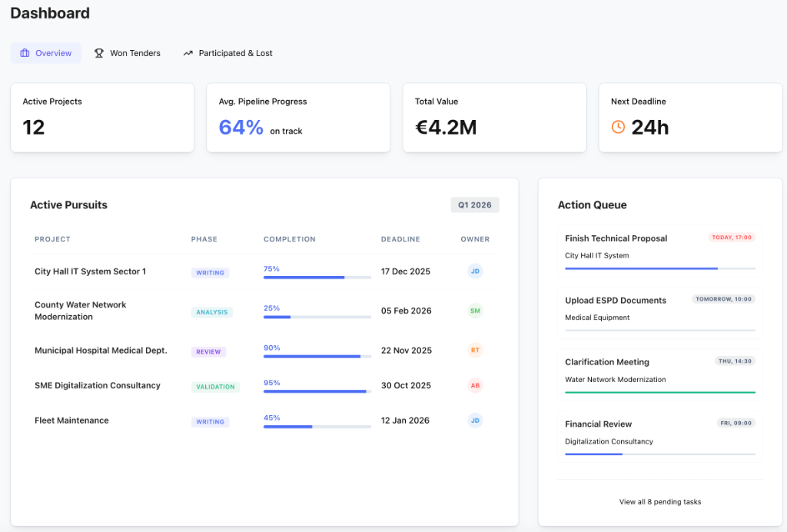Click the 75% completion bar for City Hall IT System
This screenshot has width=787, height=532.
[x=317, y=276]
